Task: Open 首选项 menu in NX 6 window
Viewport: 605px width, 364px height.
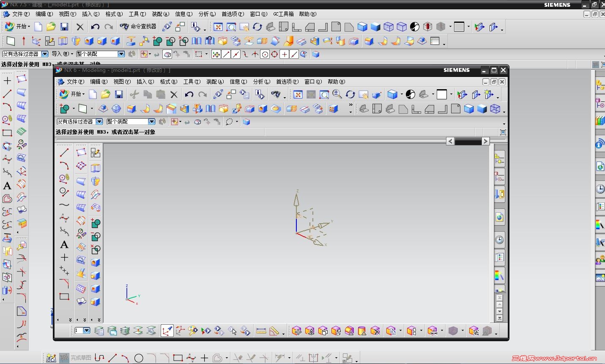Action: pyautogui.click(x=287, y=82)
